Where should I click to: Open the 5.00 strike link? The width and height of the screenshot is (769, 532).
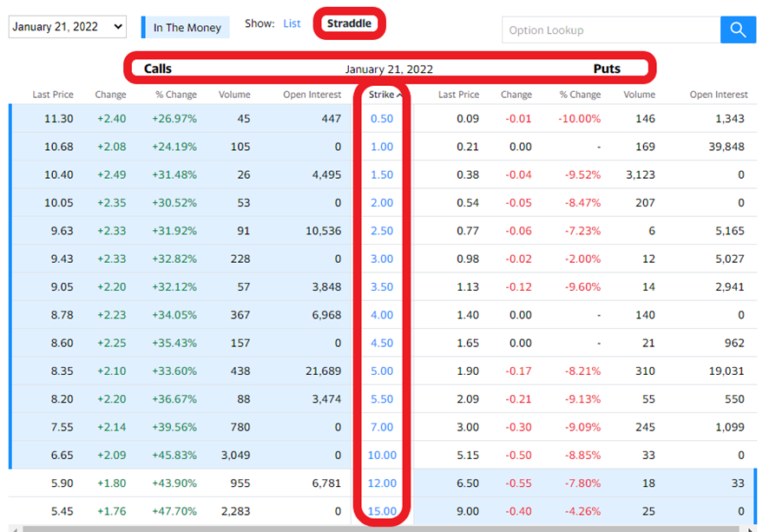[382, 371]
